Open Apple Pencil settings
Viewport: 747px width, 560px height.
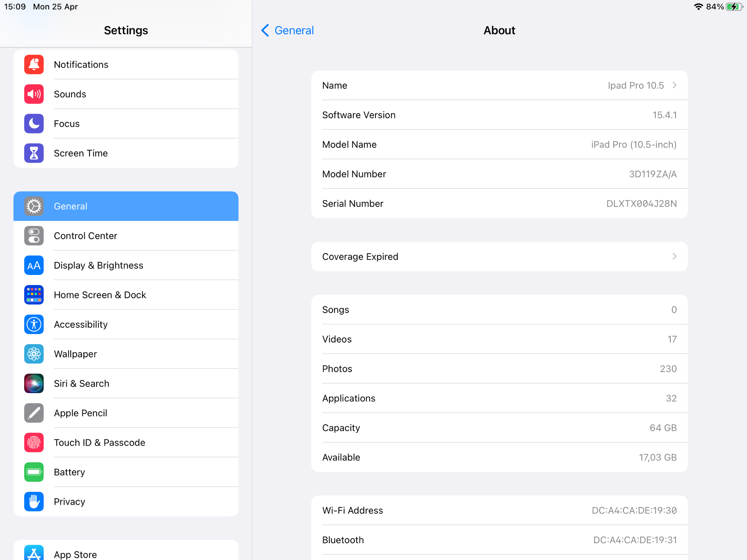126,413
